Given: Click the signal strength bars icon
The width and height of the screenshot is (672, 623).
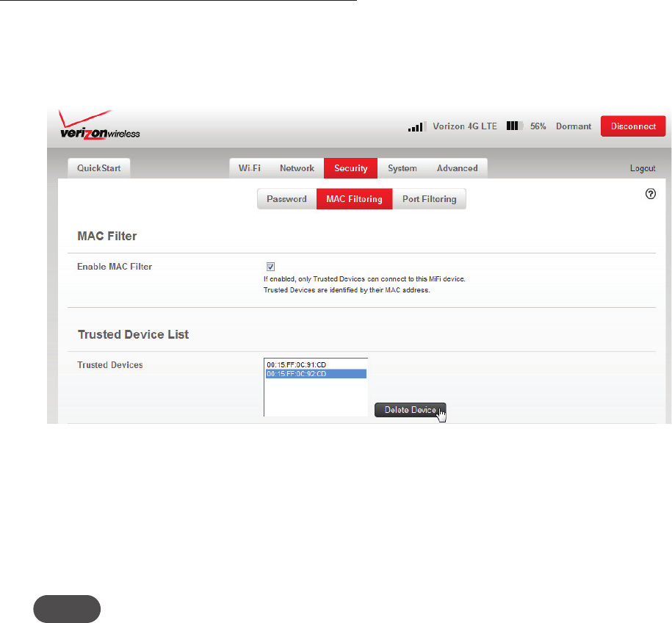Looking at the screenshot, I should click(x=416, y=126).
